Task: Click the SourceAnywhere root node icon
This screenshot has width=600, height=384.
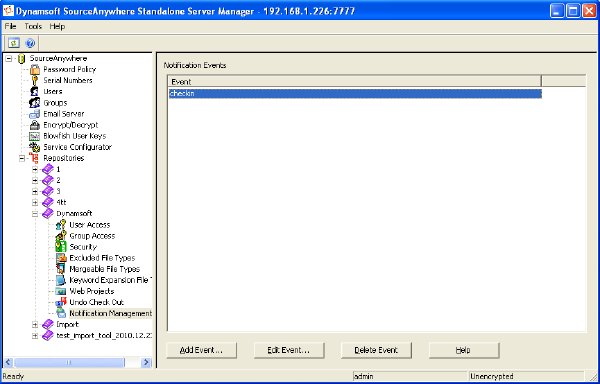Action: coord(21,59)
